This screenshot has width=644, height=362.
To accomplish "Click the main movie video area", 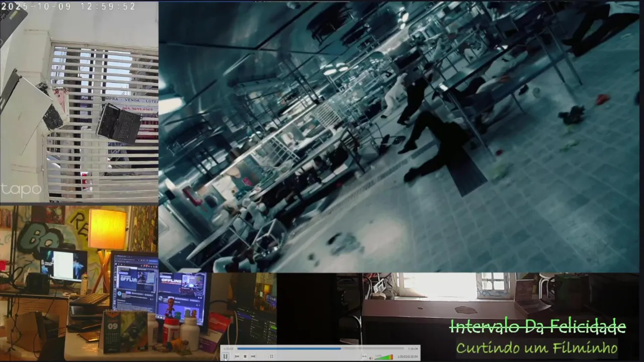I will point(398,136).
